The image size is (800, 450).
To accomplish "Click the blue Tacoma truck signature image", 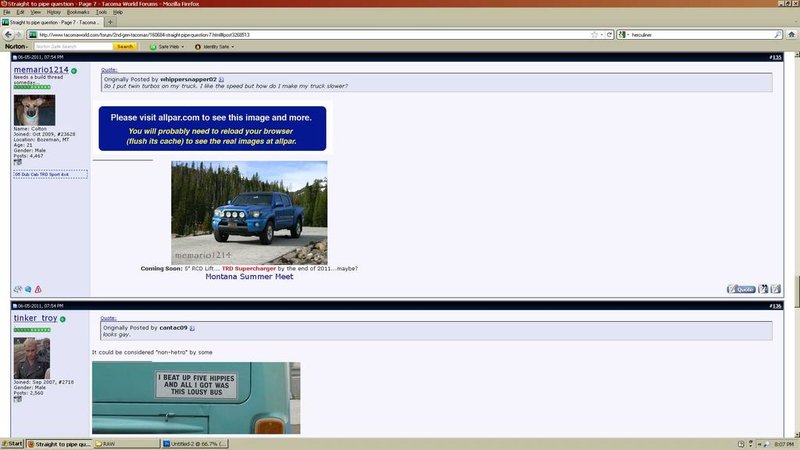I will click(x=249, y=213).
